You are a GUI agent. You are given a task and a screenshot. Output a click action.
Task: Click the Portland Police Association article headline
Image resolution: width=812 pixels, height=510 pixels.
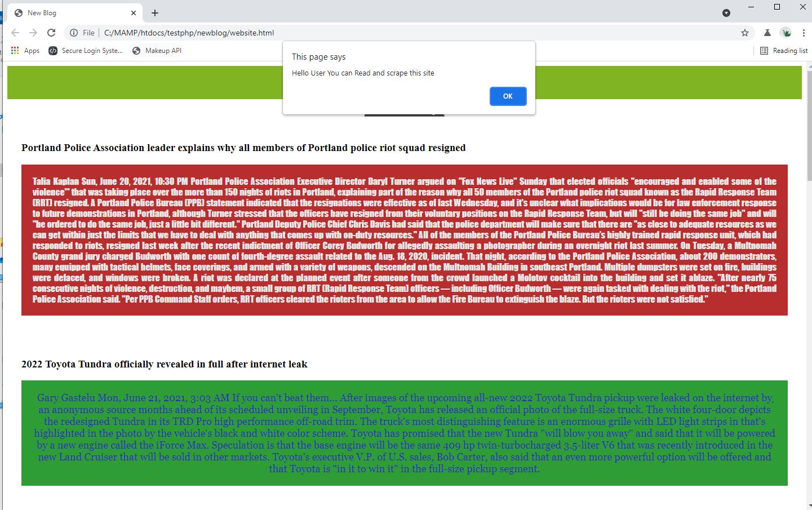pos(243,148)
